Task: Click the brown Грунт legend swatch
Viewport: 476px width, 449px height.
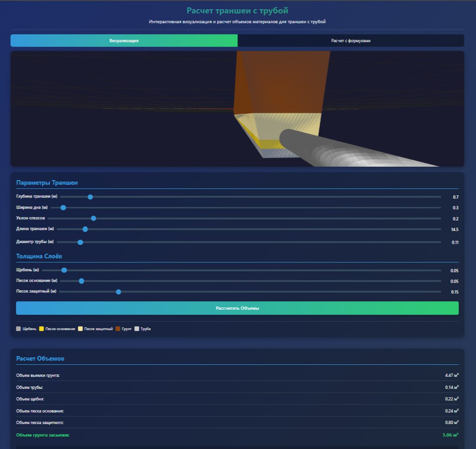Action: [118, 329]
